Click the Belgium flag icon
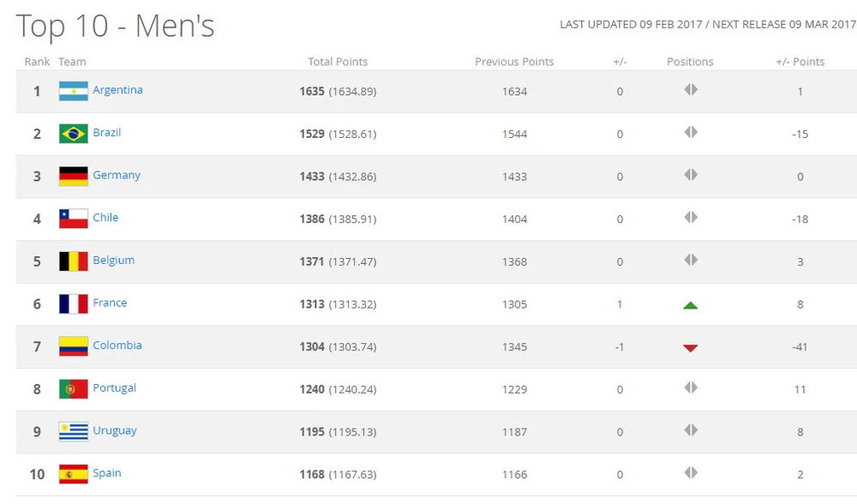The width and height of the screenshot is (857, 504). (x=73, y=261)
